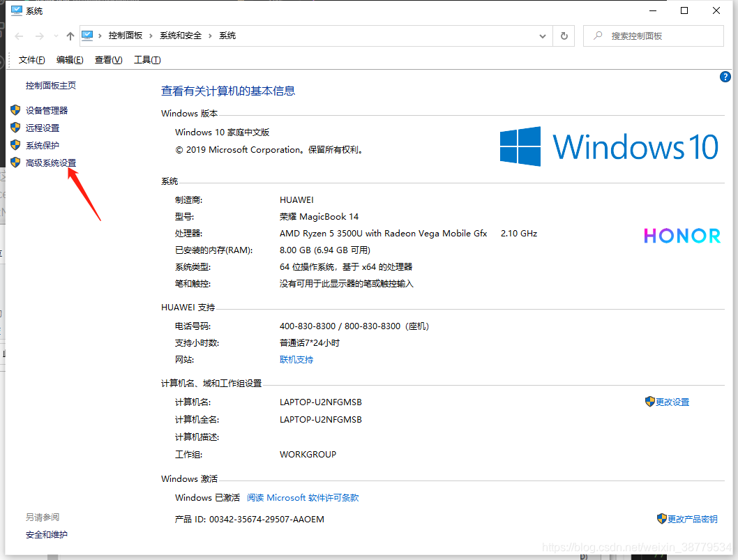738x560 pixels.
Task: Open 安全和维护 under 另请参阅
Action: [47, 535]
